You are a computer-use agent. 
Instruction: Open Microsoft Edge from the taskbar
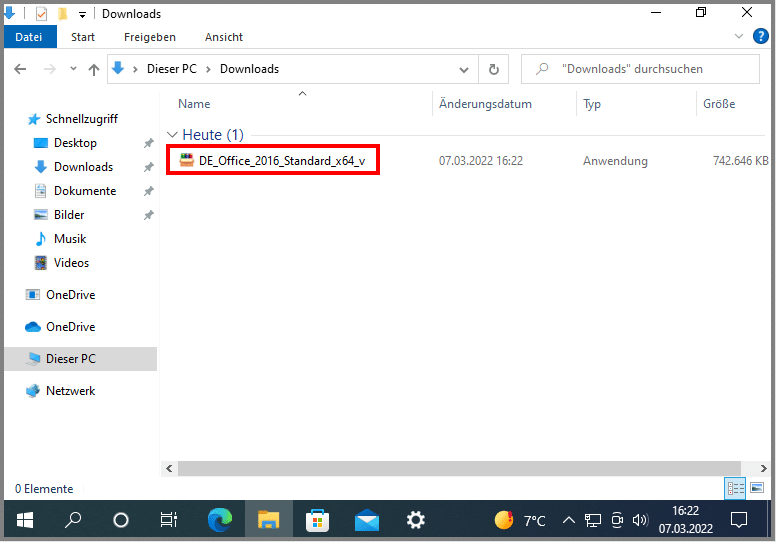[219, 520]
